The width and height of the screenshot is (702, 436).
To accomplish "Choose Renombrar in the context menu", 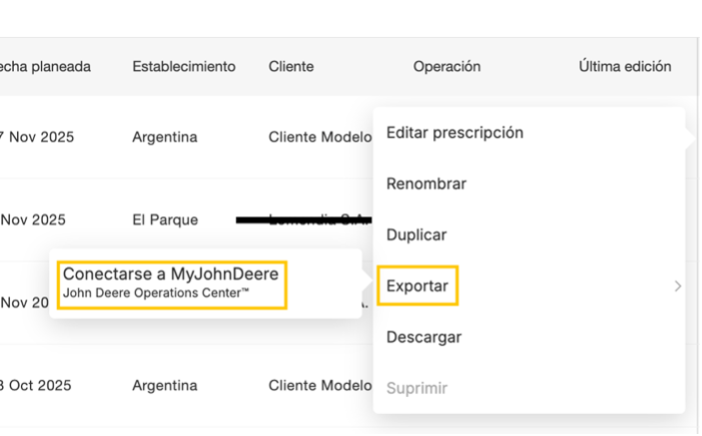I will coord(426,184).
